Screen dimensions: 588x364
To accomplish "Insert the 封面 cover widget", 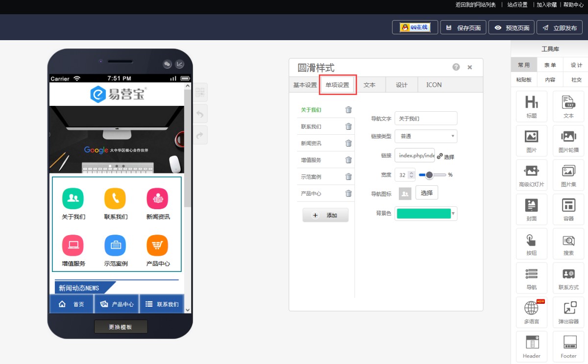I will 532,209.
